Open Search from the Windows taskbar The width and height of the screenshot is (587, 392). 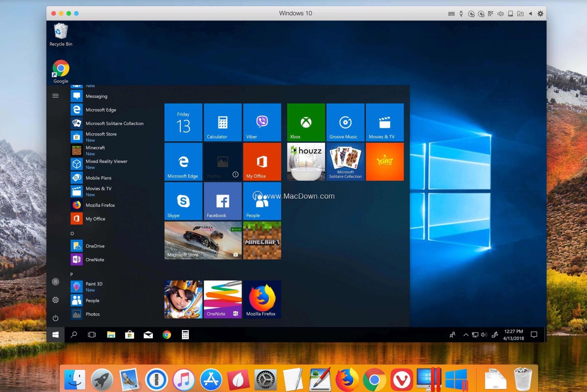pyautogui.click(x=74, y=335)
